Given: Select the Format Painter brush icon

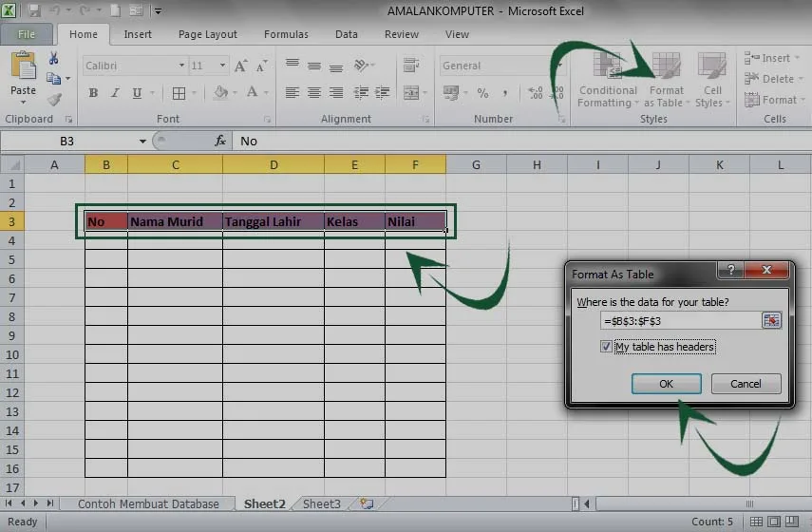Looking at the screenshot, I should [x=54, y=99].
